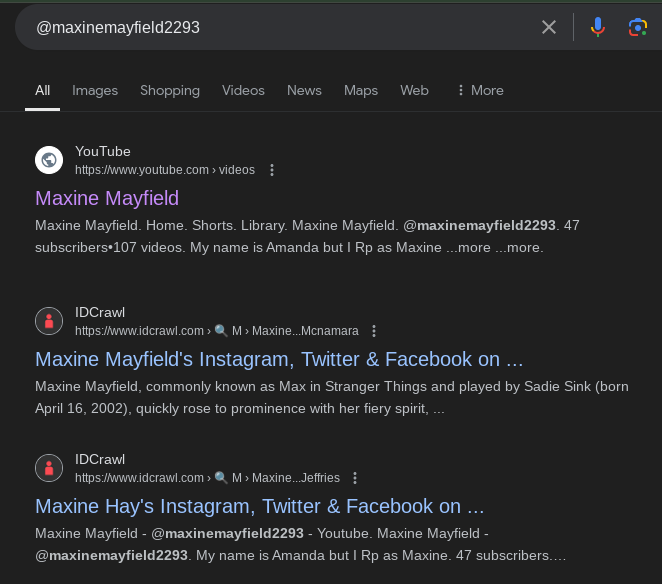Switch to the Web tab

point(414,90)
